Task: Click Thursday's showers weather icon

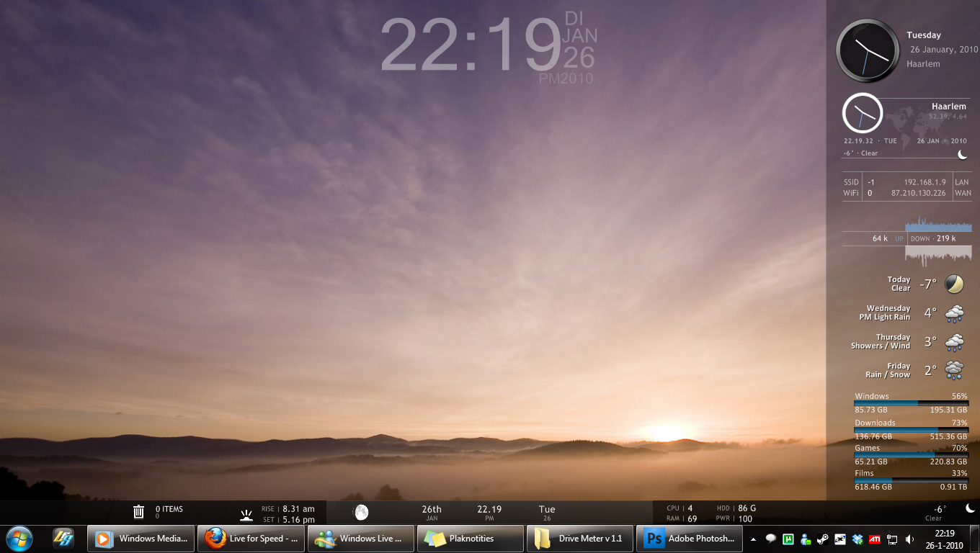Action: click(954, 342)
